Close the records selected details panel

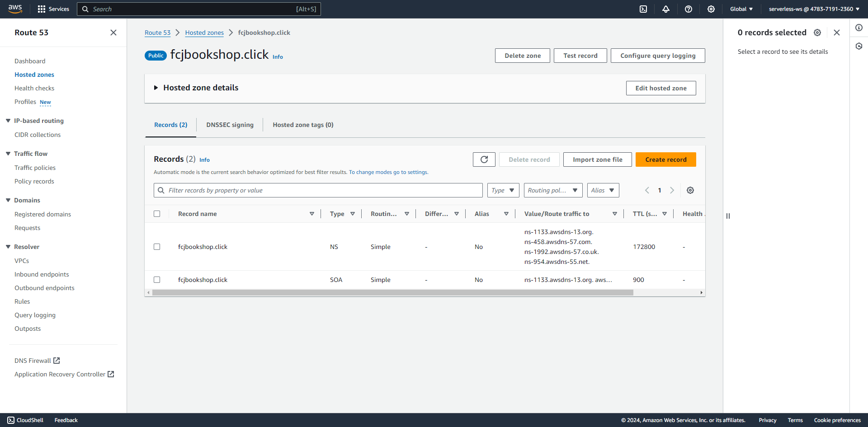point(837,33)
